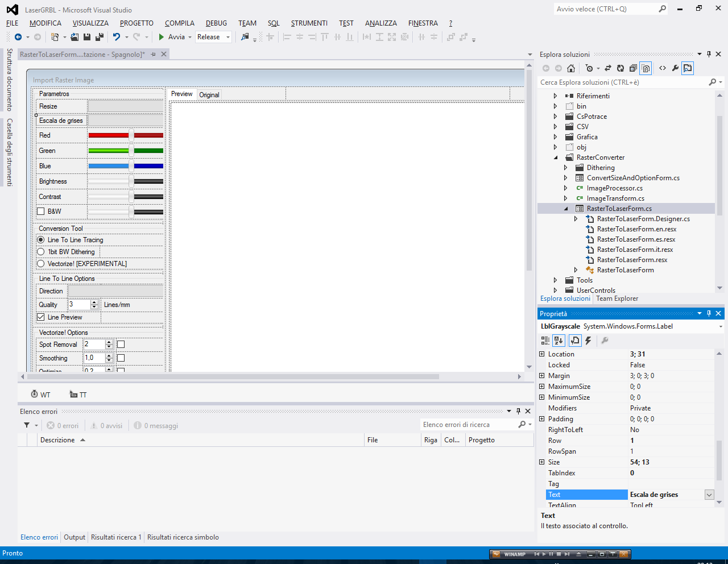This screenshot has height=564, width=728.
Task: Click the View Code icon in Esplora soluzioni
Action: point(663,68)
